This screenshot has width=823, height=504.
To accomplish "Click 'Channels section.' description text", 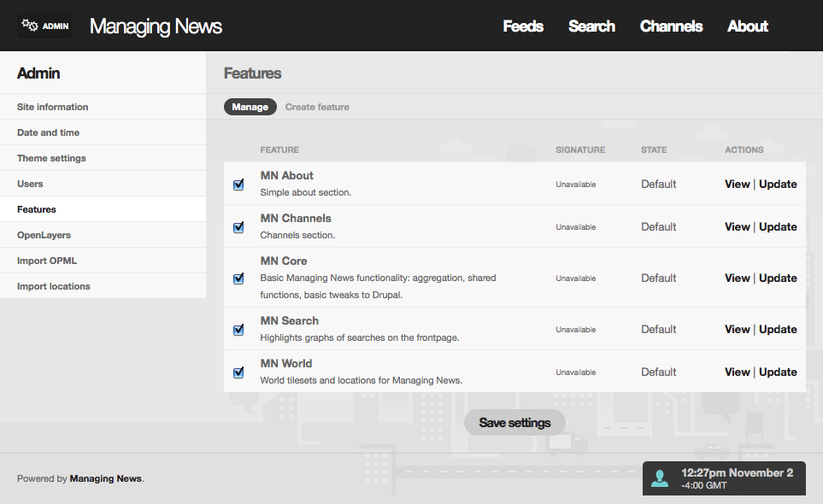I will click(x=297, y=236).
